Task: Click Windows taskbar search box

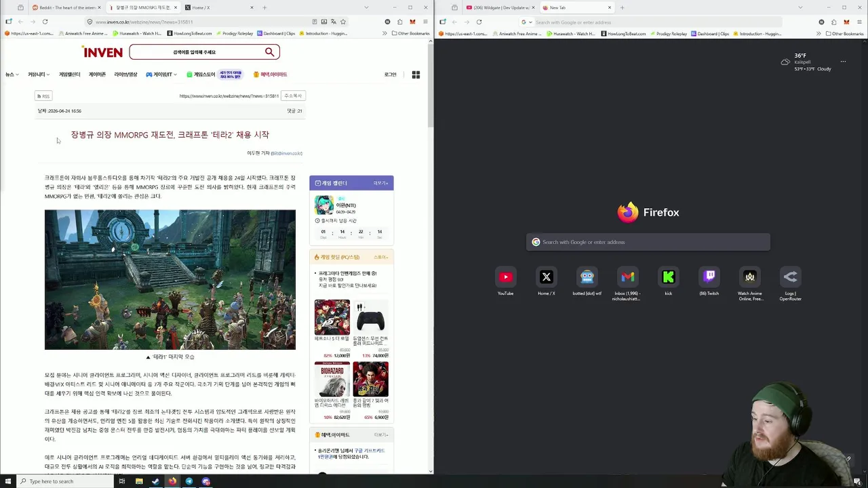Action: [64, 481]
